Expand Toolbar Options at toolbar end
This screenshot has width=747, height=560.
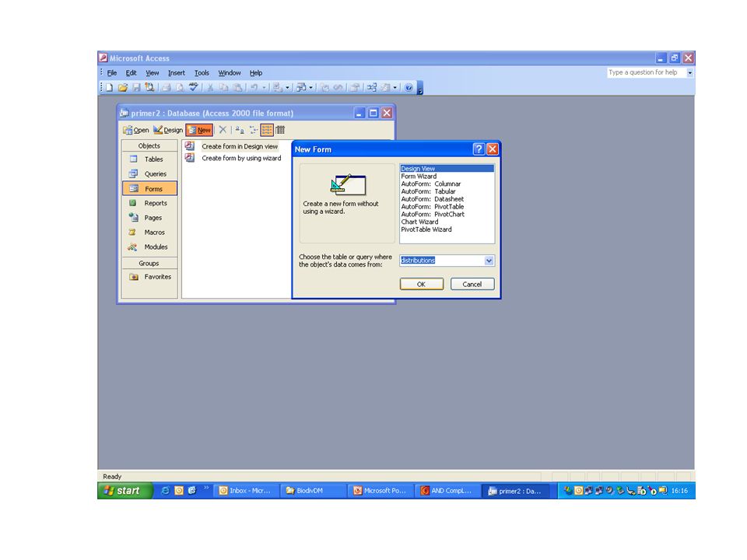tap(420, 88)
